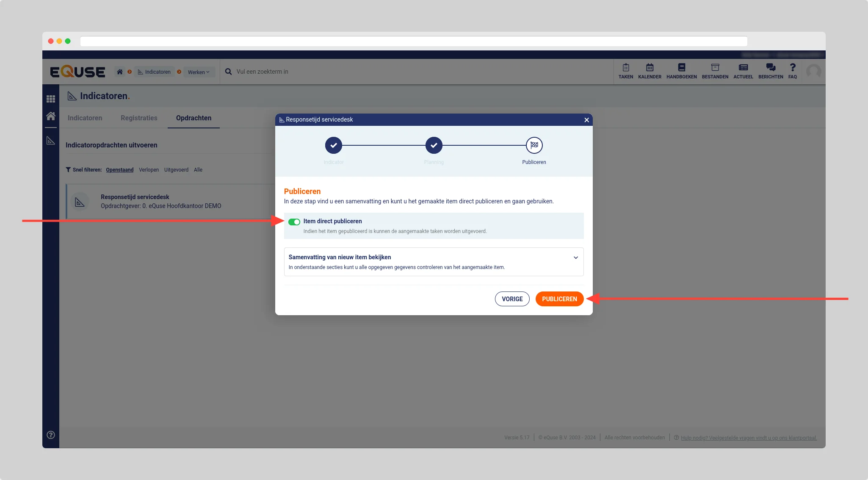The image size is (868, 480).
Task: Filter by Verlopen quick filter
Action: coord(149,170)
